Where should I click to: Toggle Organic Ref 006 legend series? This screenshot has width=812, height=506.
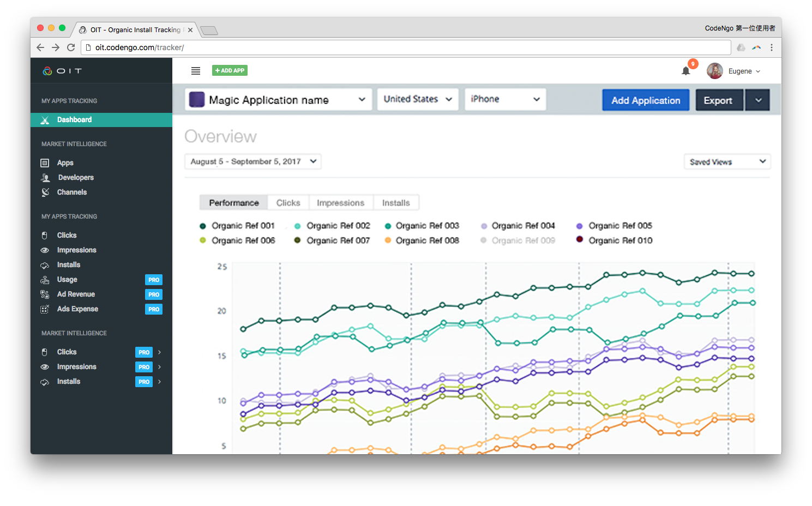coord(237,240)
